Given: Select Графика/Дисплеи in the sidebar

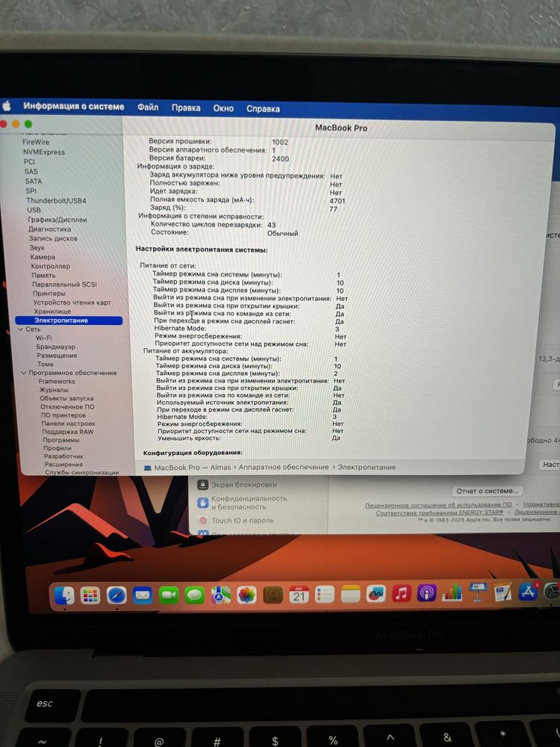Looking at the screenshot, I should 57,220.
